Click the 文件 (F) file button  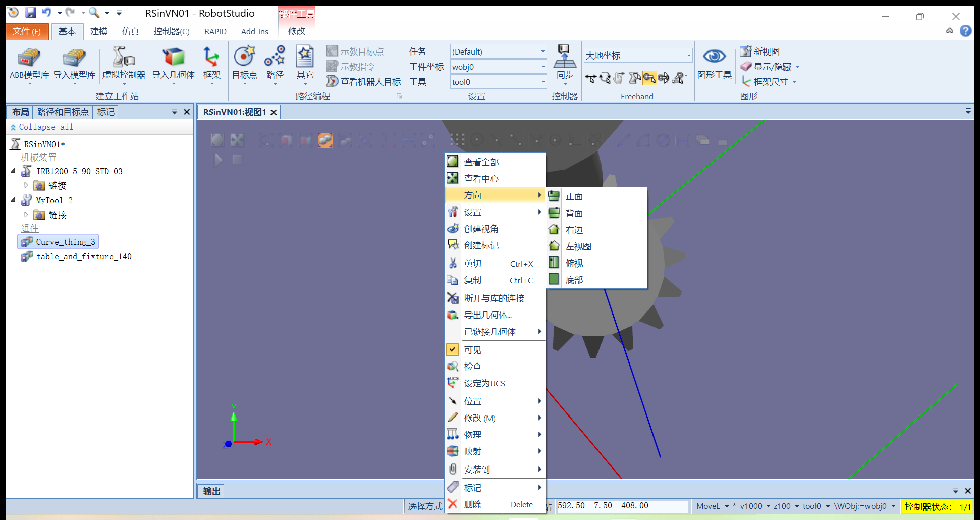[x=27, y=31]
